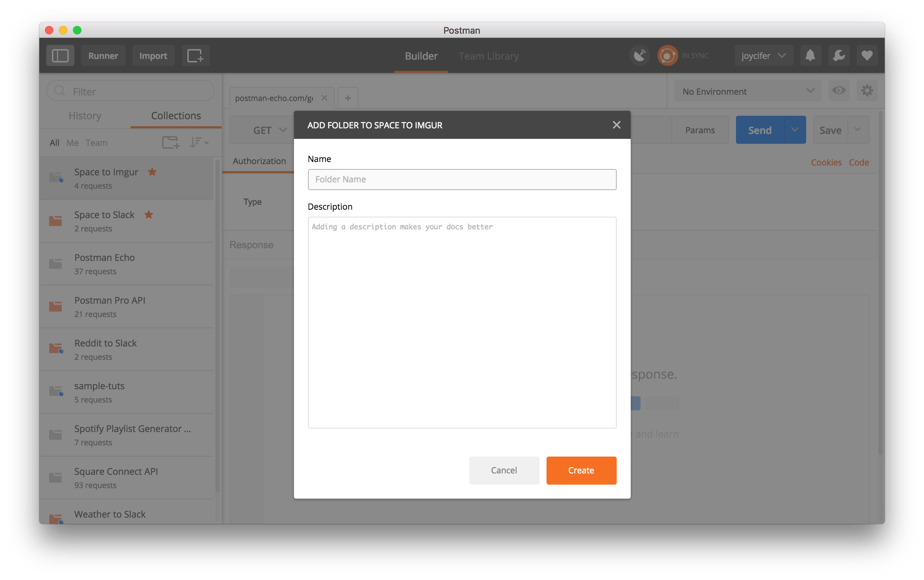The height and width of the screenshot is (580, 924).
Task: Click the IN SYNC status icon
Action: 667,55
